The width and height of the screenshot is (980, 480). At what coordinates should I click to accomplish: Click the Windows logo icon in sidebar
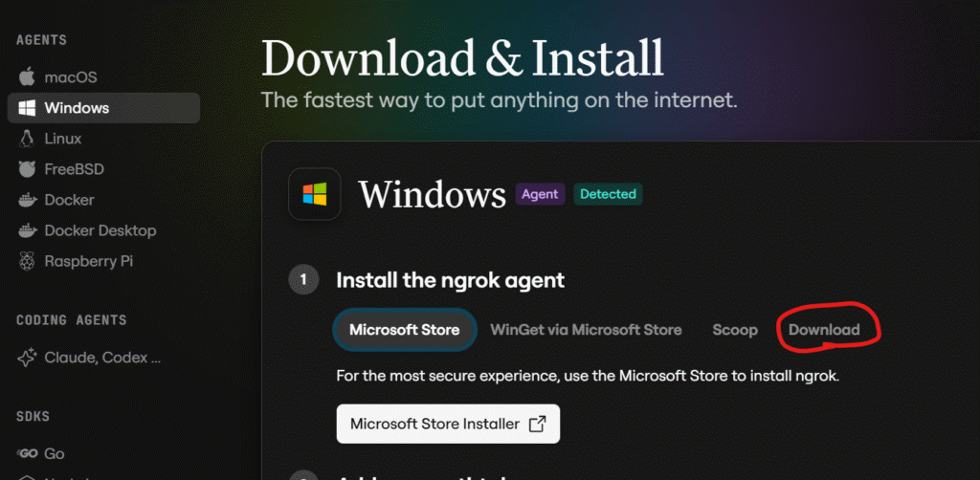point(26,108)
